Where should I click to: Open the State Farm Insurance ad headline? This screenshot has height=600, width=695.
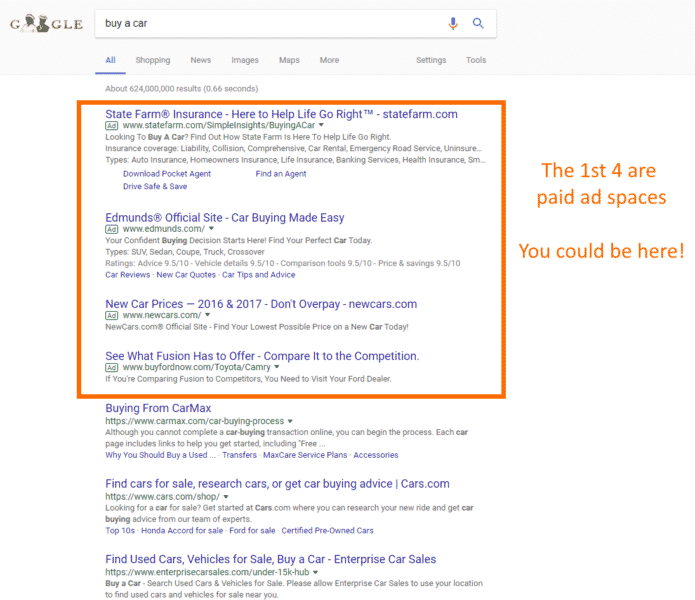click(x=281, y=114)
